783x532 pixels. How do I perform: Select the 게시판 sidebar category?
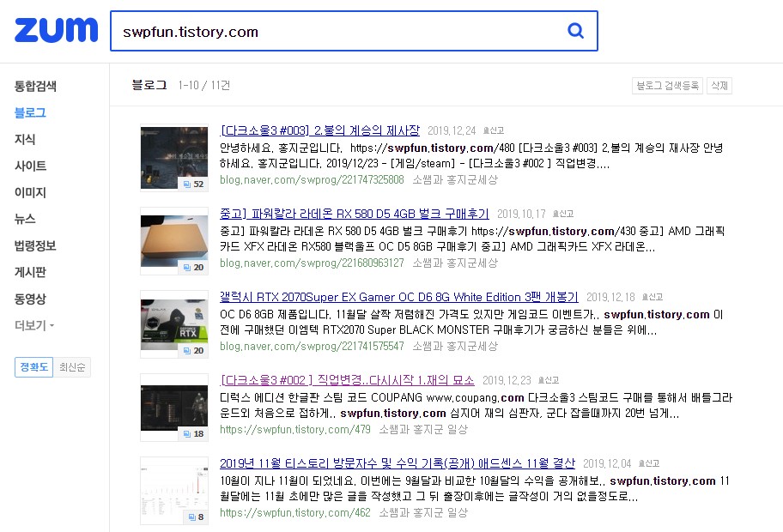point(30,272)
